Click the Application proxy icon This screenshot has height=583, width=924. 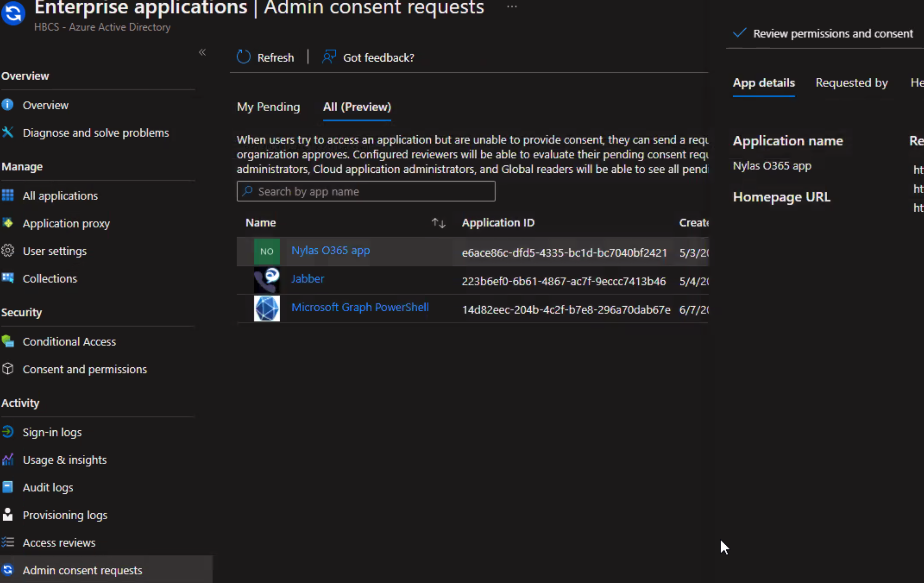pos(7,223)
